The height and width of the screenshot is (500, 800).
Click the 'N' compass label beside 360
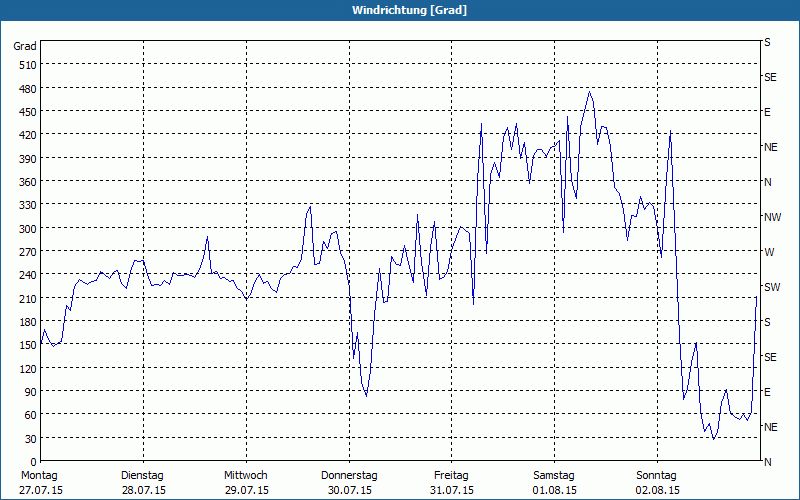pyautogui.click(x=768, y=183)
